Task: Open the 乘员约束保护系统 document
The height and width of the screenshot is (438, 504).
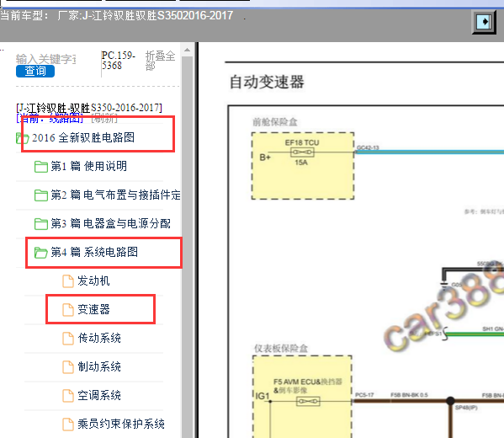Action: coord(121,425)
